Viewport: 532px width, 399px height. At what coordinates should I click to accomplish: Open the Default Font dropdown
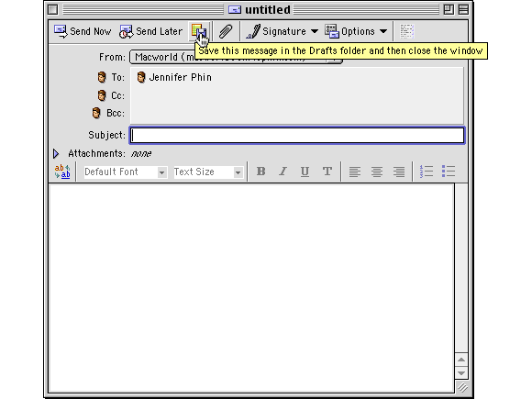click(125, 172)
